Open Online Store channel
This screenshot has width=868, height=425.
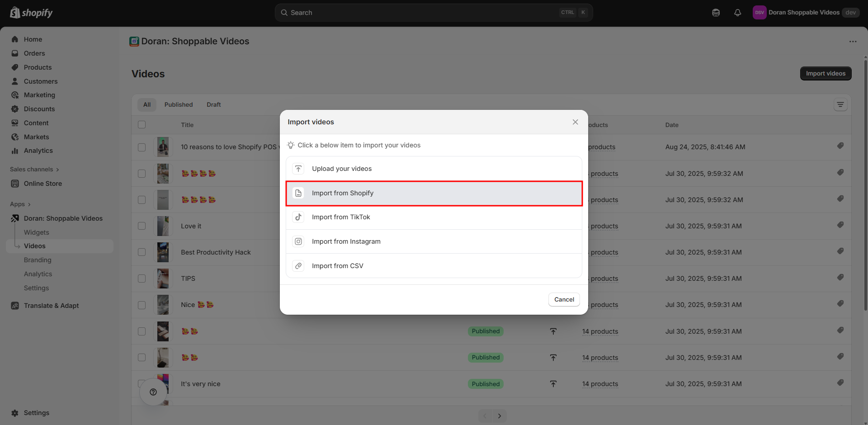point(42,184)
